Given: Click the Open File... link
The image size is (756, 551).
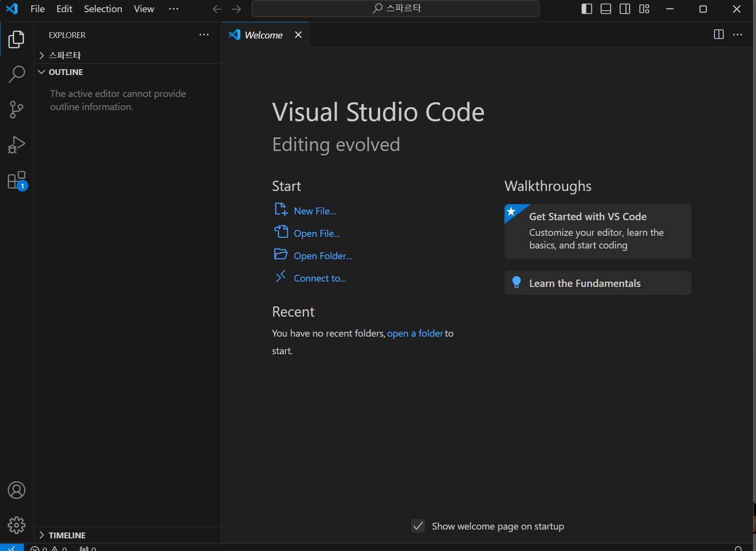Looking at the screenshot, I should [x=317, y=233].
